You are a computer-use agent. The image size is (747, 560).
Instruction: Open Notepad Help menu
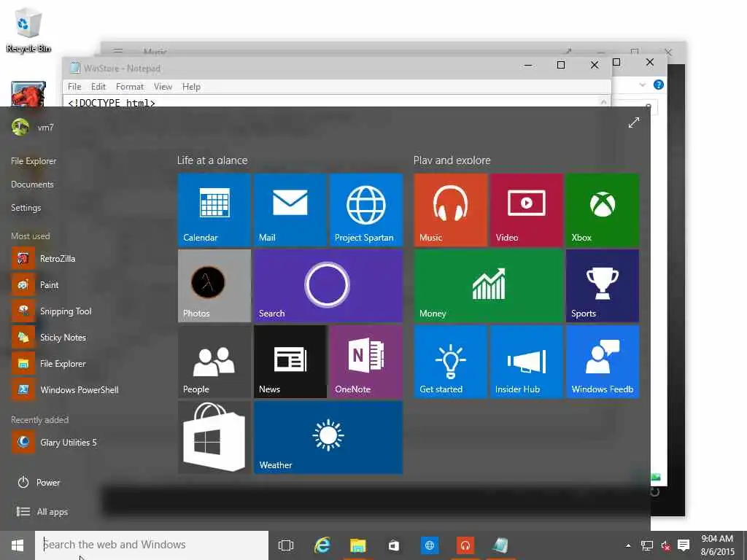click(x=191, y=87)
